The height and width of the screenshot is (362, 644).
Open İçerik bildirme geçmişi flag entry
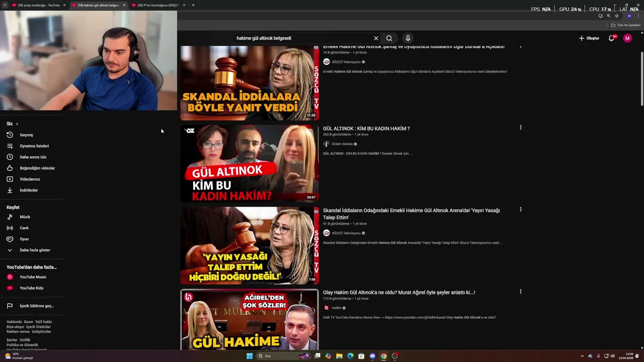pyautogui.click(x=36, y=306)
